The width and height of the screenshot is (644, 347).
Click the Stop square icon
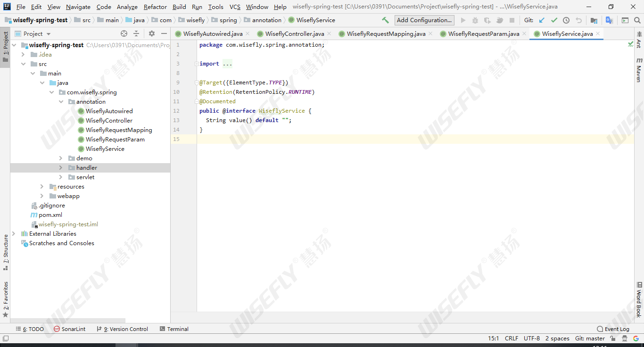512,20
